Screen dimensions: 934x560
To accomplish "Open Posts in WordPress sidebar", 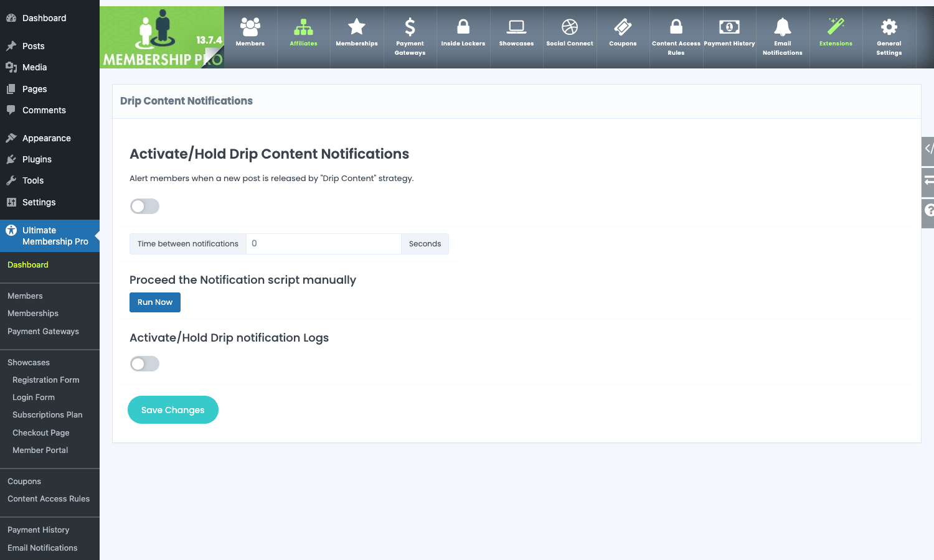I will click(x=50, y=46).
